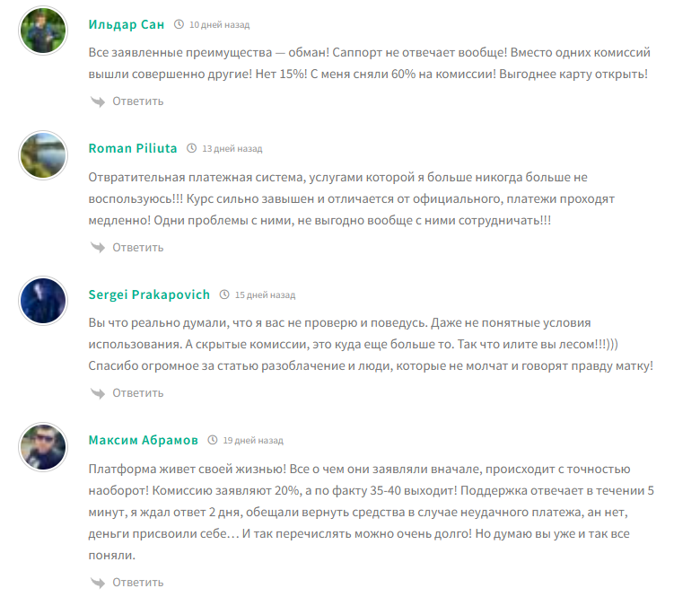Click reply arrow icon under Roman Piliuta's comment

tap(97, 248)
